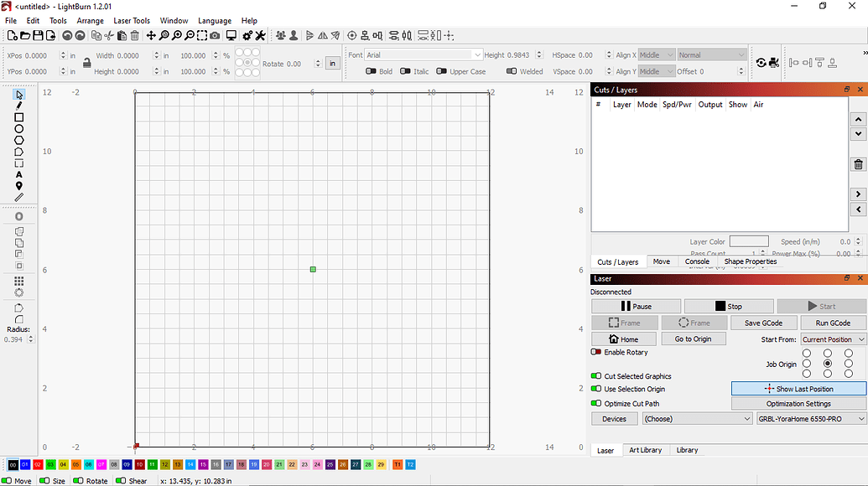Pick the red color swatch in the palette

coord(39,464)
